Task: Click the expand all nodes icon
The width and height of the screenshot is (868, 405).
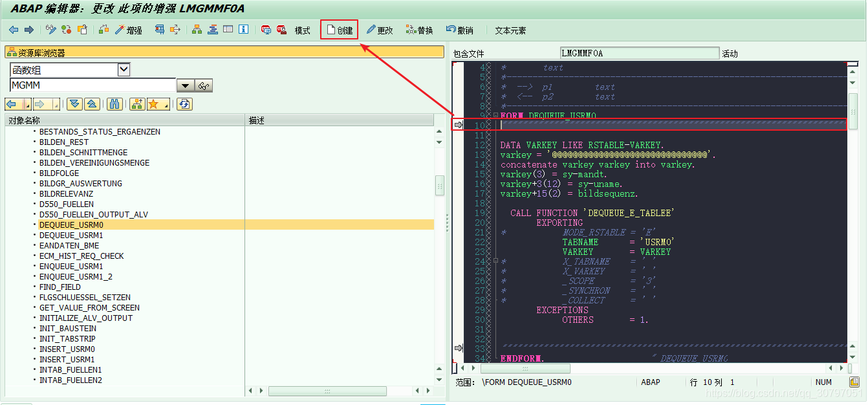Action: click(74, 104)
